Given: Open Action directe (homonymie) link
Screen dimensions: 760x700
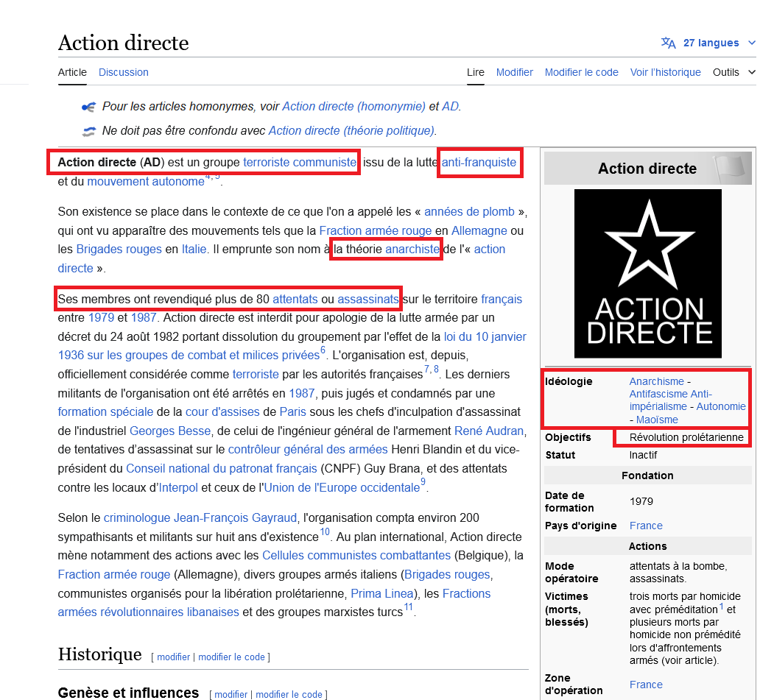Looking at the screenshot, I should 353,106.
